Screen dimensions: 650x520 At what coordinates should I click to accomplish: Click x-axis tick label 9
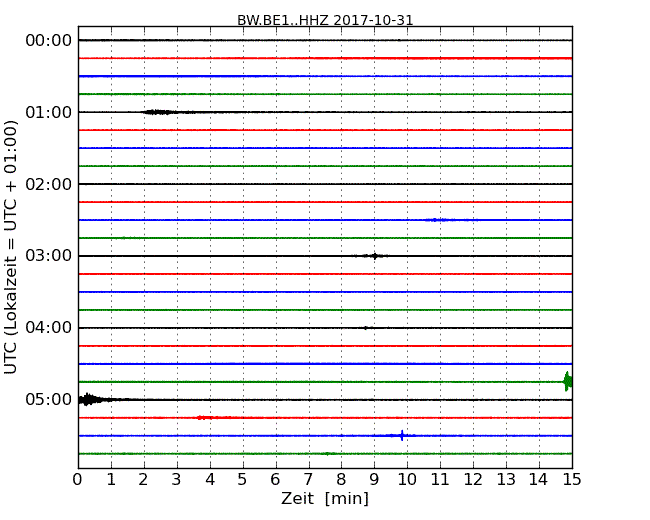point(374,480)
